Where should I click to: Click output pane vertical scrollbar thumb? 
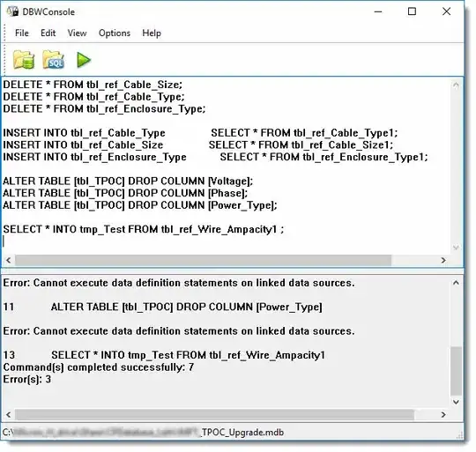(x=456, y=371)
